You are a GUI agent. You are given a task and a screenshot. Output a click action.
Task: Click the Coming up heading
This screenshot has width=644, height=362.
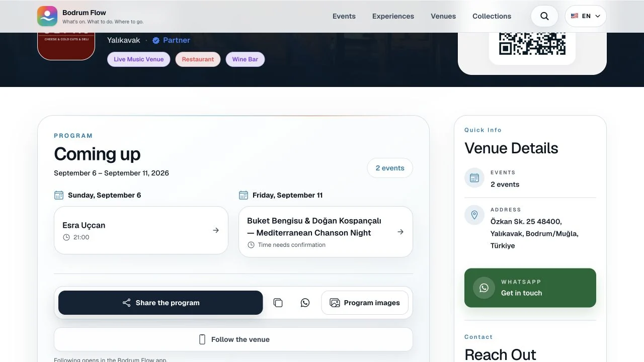(97, 154)
